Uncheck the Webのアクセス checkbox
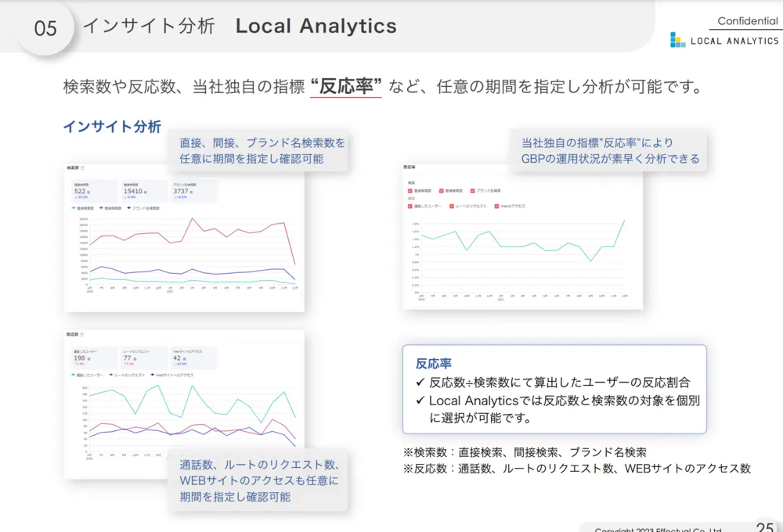The image size is (783, 532). click(496, 206)
